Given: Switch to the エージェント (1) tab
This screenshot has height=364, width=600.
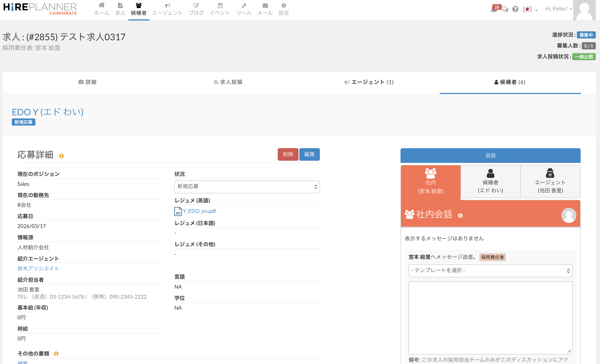Looking at the screenshot, I should pyautogui.click(x=369, y=82).
